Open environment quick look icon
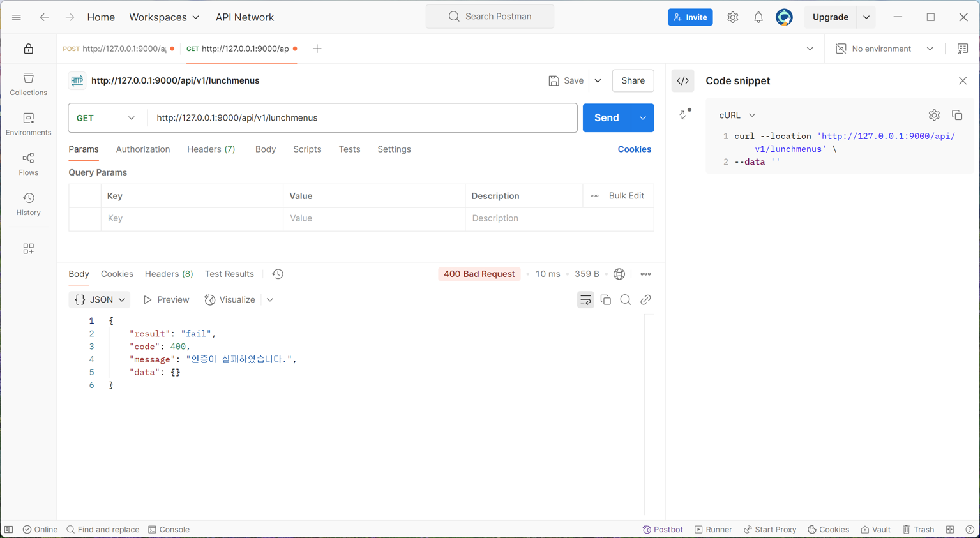980x538 pixels. coord(963,49)
